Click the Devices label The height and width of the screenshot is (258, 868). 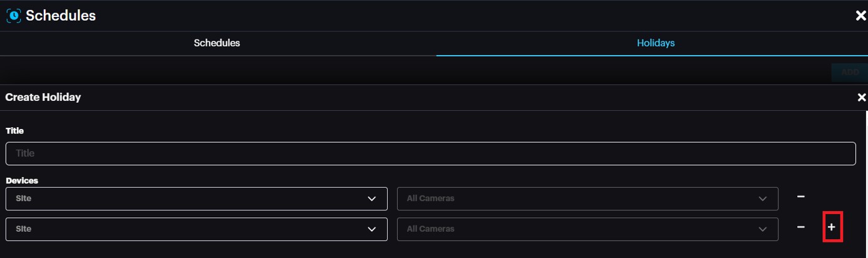(x=22, y=180)
